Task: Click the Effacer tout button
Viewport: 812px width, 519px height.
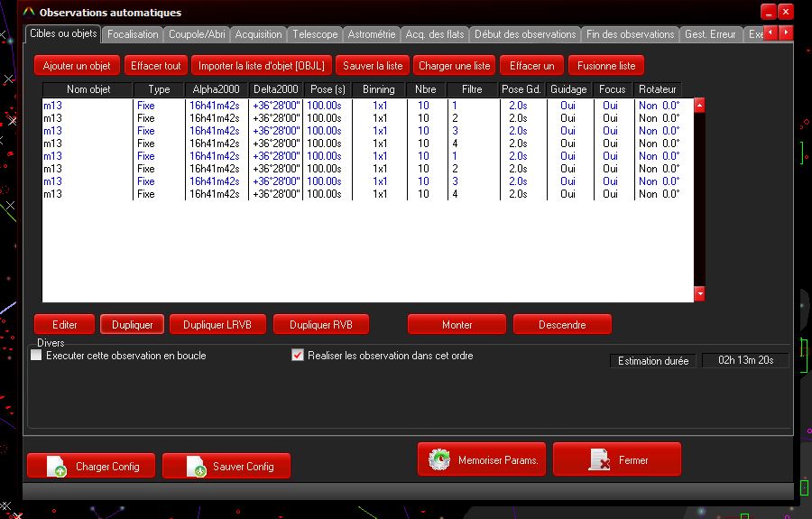Action: point(156,66)
